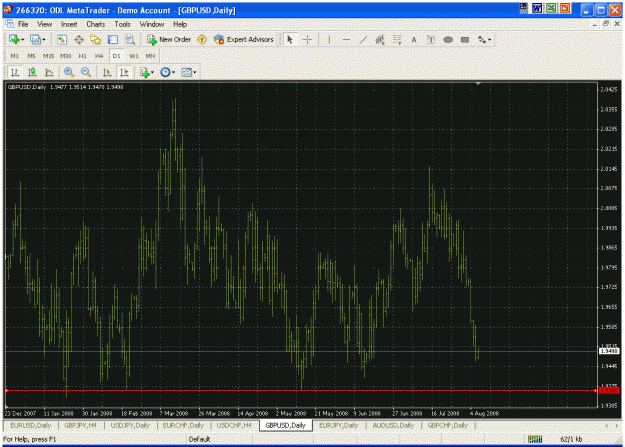
Task: Open the Insert menu
Action: (69, 24)
